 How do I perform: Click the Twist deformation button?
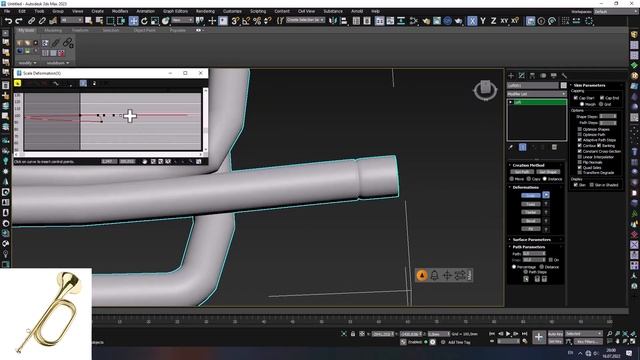click(x=531, y=204)
